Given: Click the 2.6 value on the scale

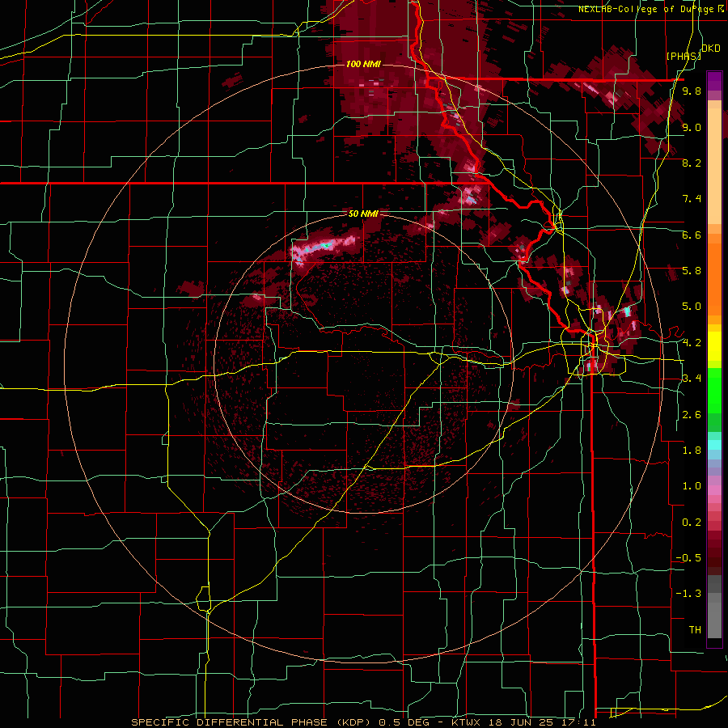Looking at the screenshot, I should 692,415.
